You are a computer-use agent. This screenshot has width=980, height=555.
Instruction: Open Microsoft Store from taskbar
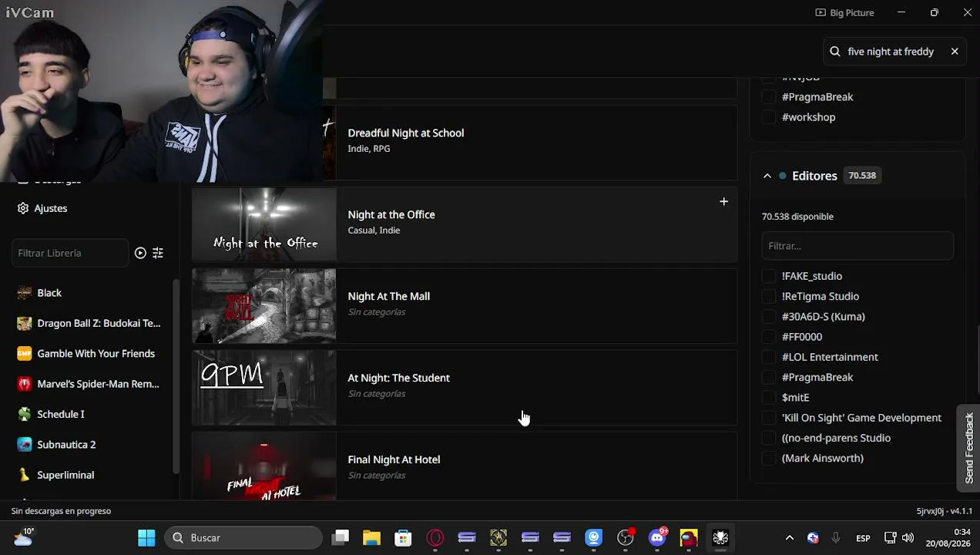[x=403, y=538]
